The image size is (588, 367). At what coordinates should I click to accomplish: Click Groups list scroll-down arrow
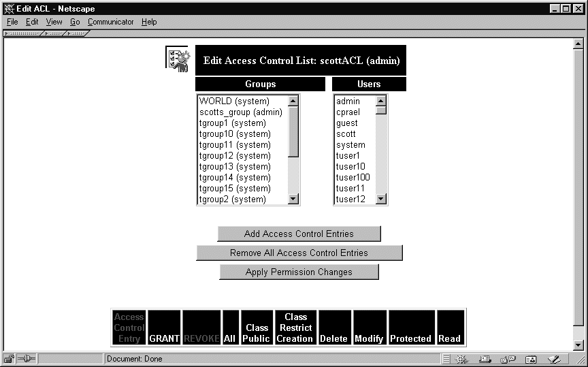[x=293, y=199]
